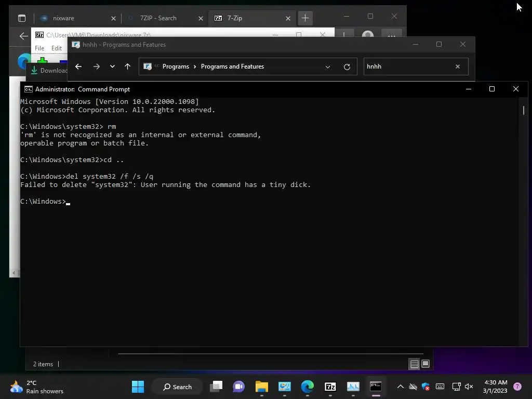Select Command Prompt taskbar icon
532x399 pixels.
(x=376, y=387)
